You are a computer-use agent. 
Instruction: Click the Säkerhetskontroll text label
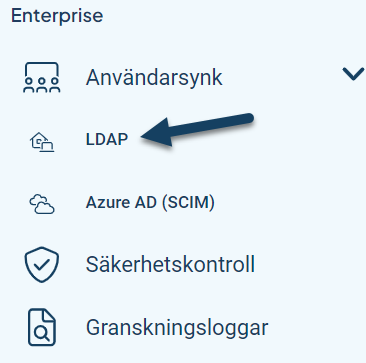(x=170, y=265)
